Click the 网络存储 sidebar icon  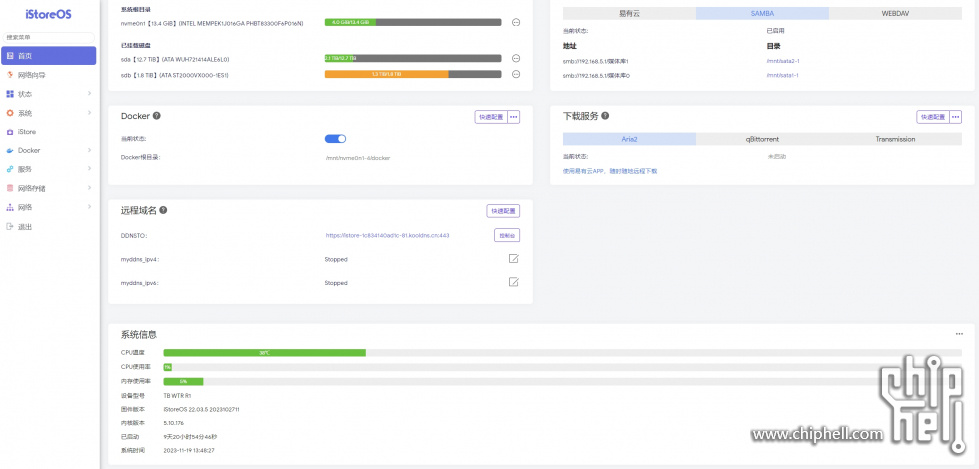click(x=9, y=188)
